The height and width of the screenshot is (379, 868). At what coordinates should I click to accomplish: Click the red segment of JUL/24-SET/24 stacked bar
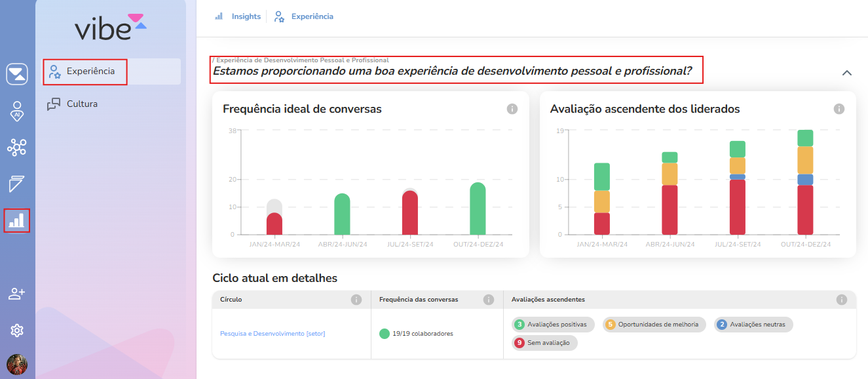tap(738, 207)
